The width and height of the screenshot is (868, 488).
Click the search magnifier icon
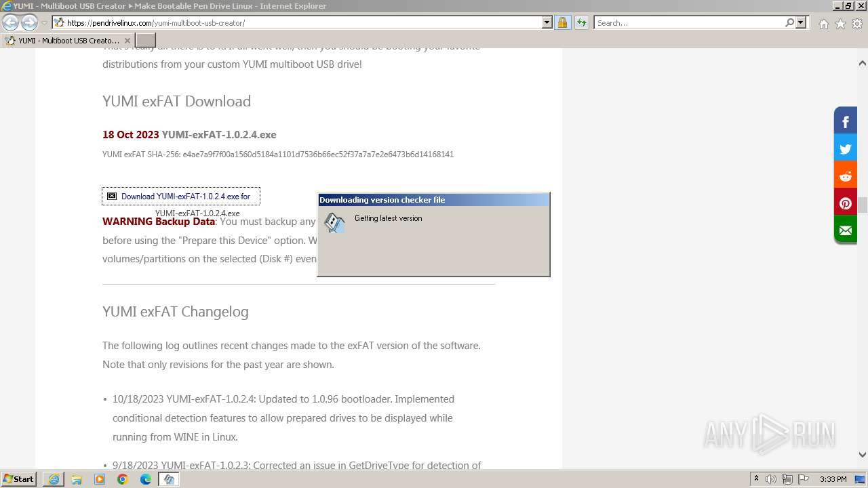pos(789,22)
